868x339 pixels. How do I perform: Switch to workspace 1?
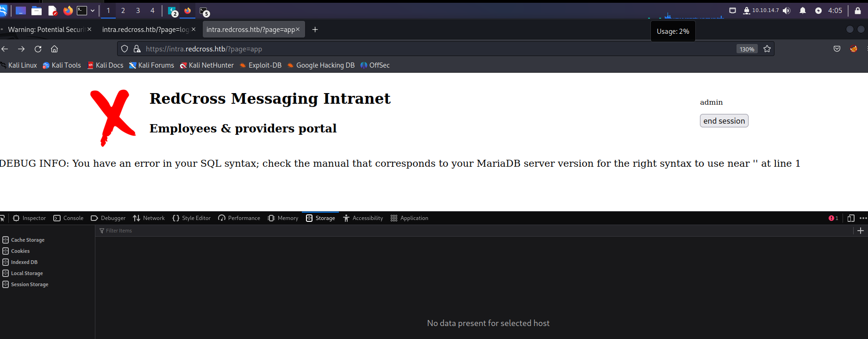108,10
